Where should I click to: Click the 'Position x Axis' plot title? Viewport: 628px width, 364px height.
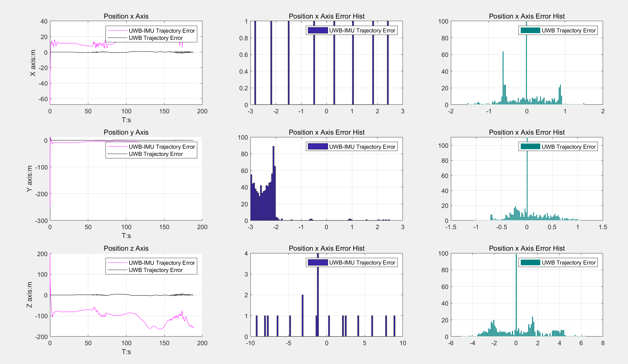tap(126, 16)
